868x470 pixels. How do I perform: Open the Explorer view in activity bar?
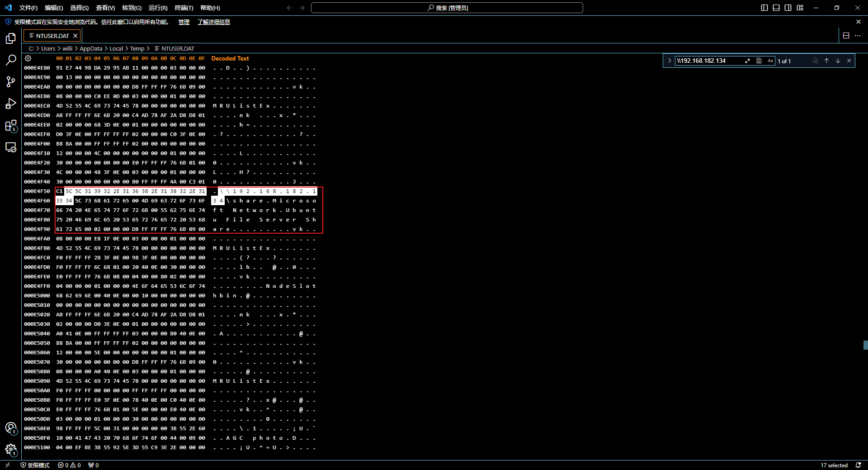pos(11,39)
